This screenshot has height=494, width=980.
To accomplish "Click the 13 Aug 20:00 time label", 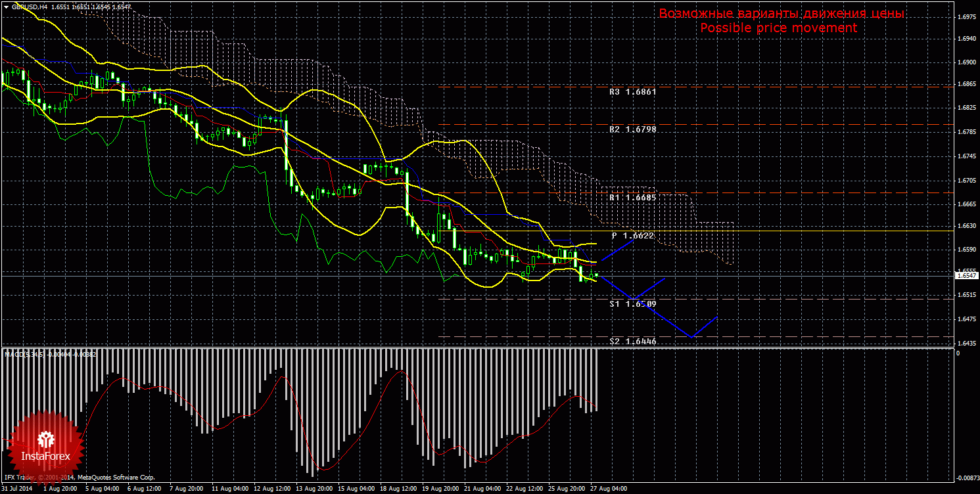I will click(x=314, y=489).
